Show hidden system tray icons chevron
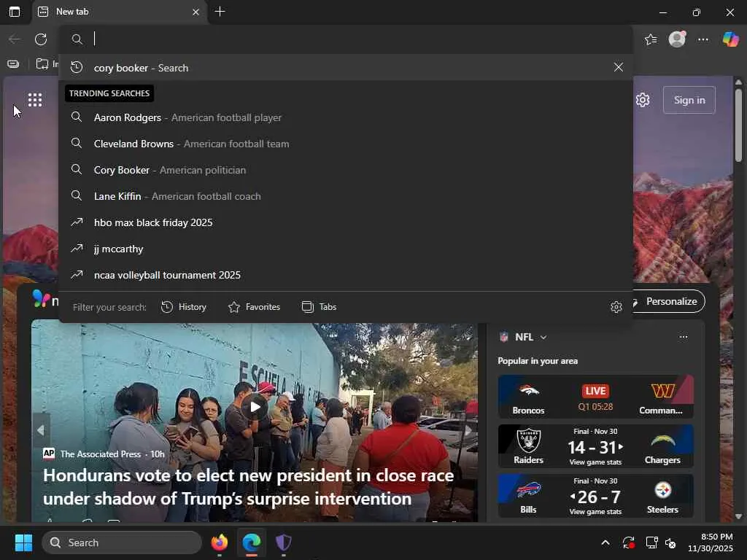Image resolution: width=747 pixels, height=560 pixels. [x=605, y=542]
